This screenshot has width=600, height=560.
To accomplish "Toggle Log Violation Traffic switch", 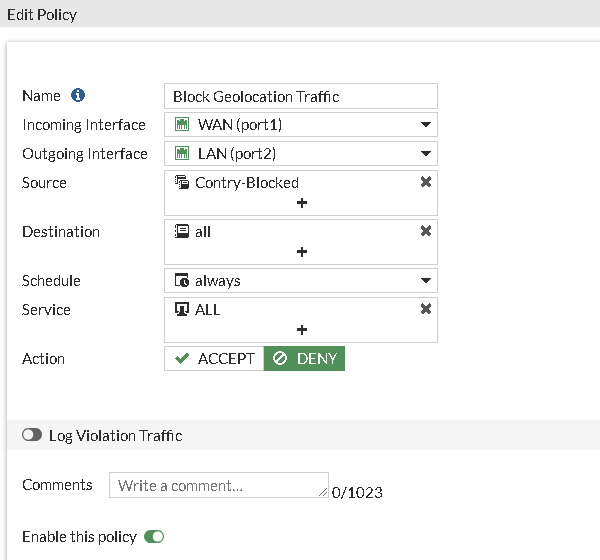I will 32,436.
